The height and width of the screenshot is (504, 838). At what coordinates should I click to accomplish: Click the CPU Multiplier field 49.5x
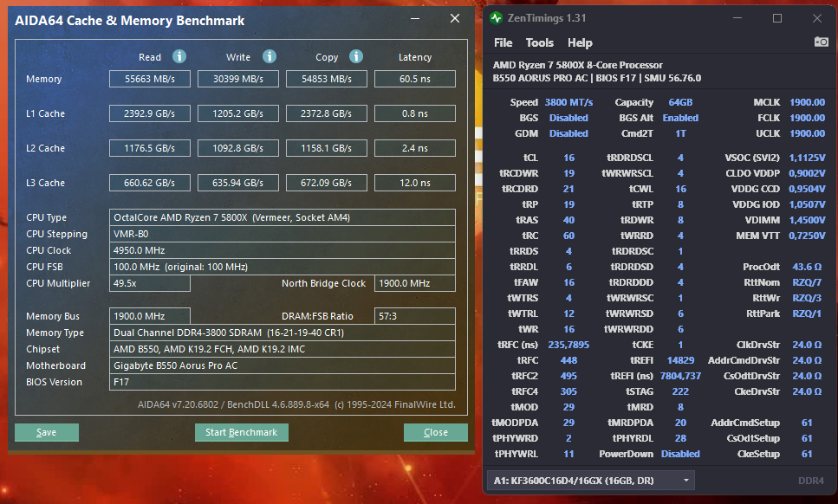click(150, 283)
